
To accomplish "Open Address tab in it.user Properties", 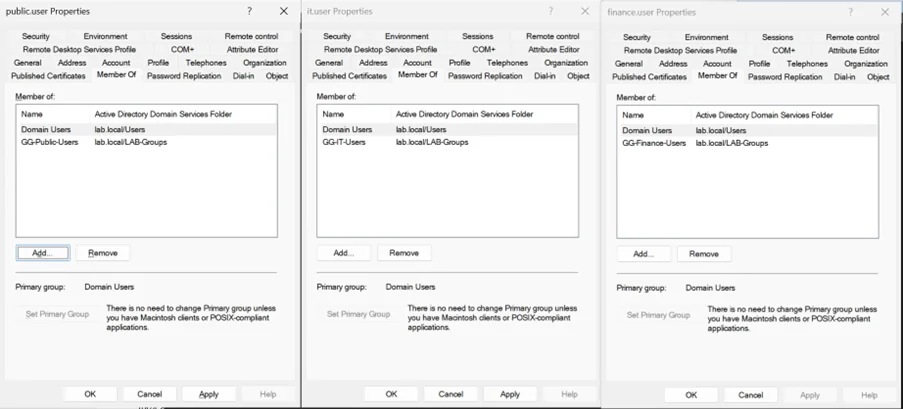I will point(373,63).
